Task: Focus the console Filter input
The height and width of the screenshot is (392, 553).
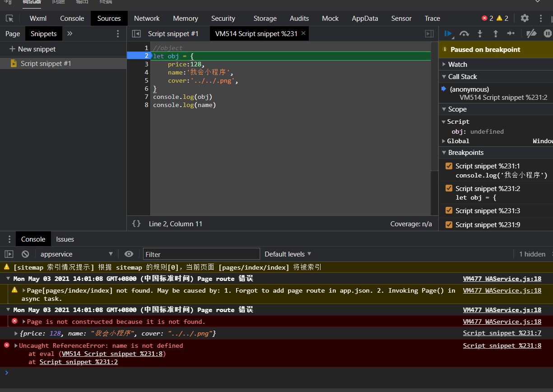Action: pos(201,254)
